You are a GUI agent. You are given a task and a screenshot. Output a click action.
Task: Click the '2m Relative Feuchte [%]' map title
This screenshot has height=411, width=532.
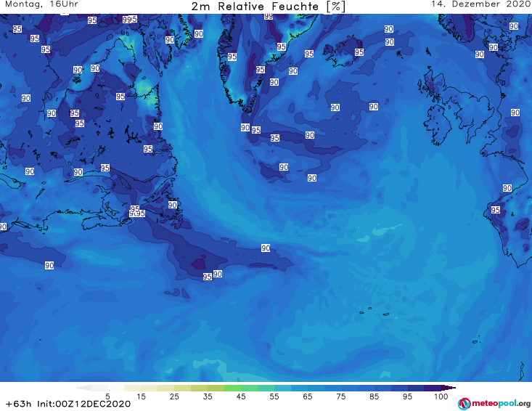coord(269,7)
